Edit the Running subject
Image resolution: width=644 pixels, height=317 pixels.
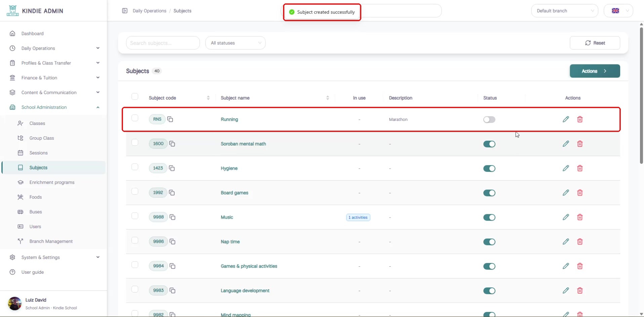point(566,119)
